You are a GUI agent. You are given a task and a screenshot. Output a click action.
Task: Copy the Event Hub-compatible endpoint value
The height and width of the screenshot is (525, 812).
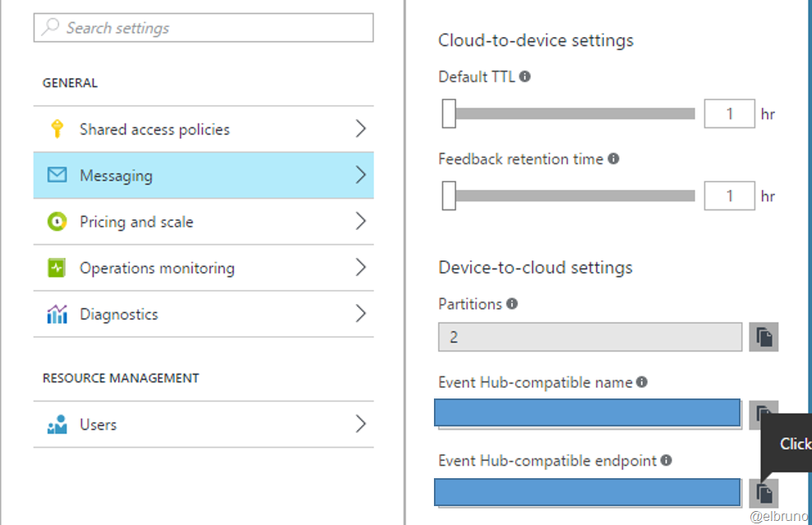pos(764,492)
